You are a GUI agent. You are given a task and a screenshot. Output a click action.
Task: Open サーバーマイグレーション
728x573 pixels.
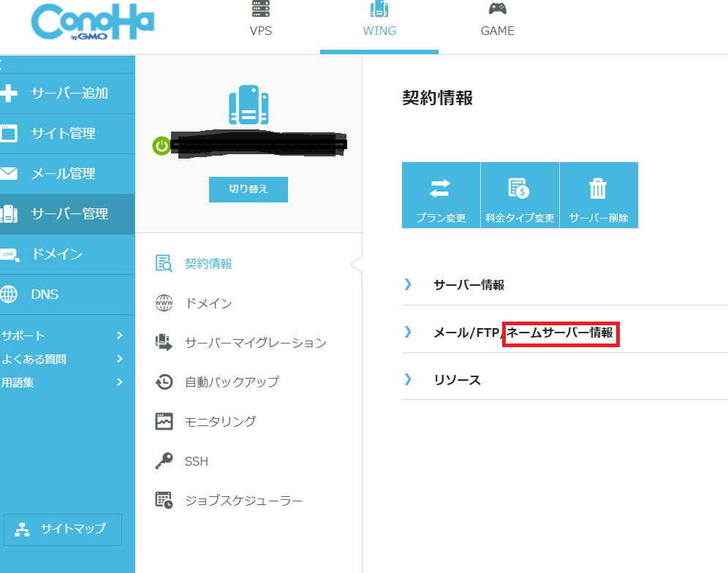[x=256, y=344]
